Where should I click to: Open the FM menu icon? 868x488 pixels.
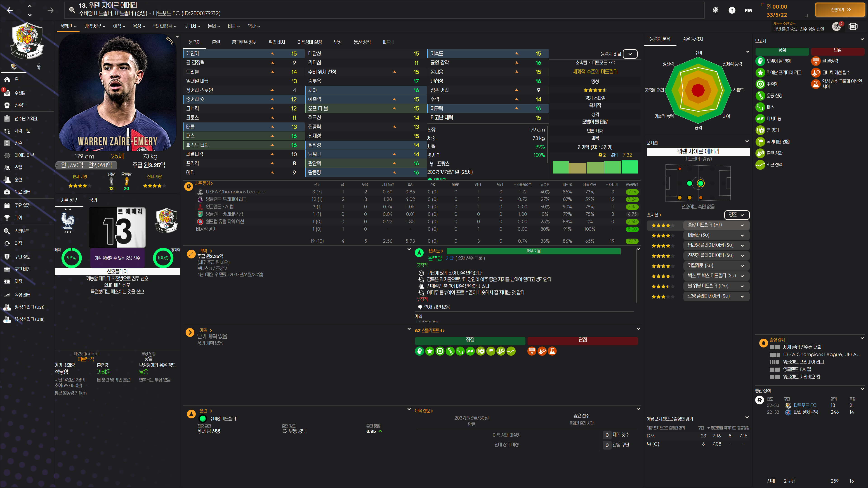[x=748, y=10]
